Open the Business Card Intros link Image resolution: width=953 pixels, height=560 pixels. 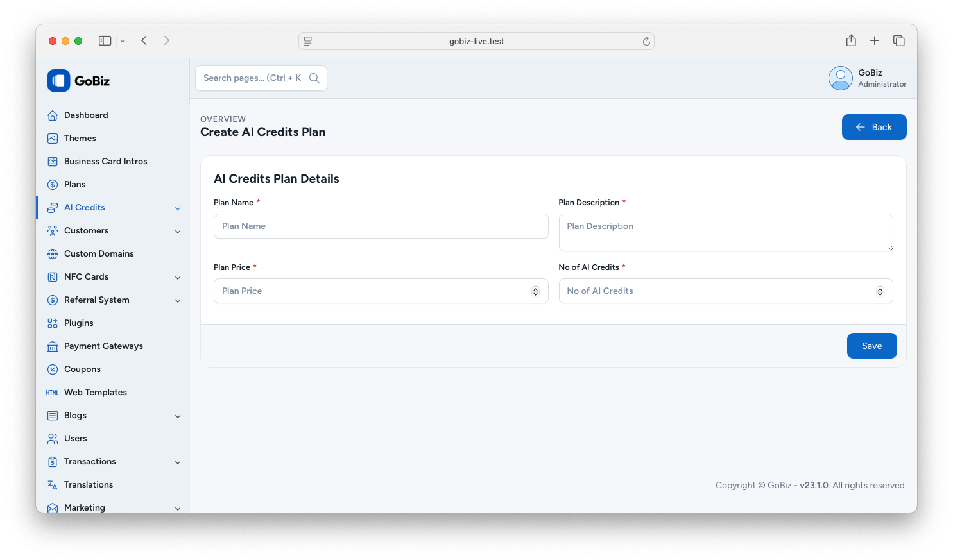(106, 162)
